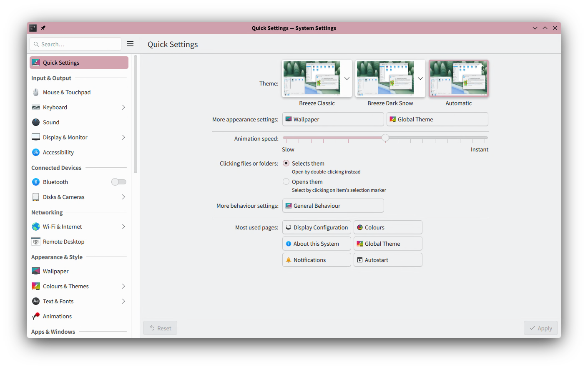This screenshot has width=588, height=370.
Task: Expand the Wi-Fi & Internet chevron
Action: click(123, 227)
